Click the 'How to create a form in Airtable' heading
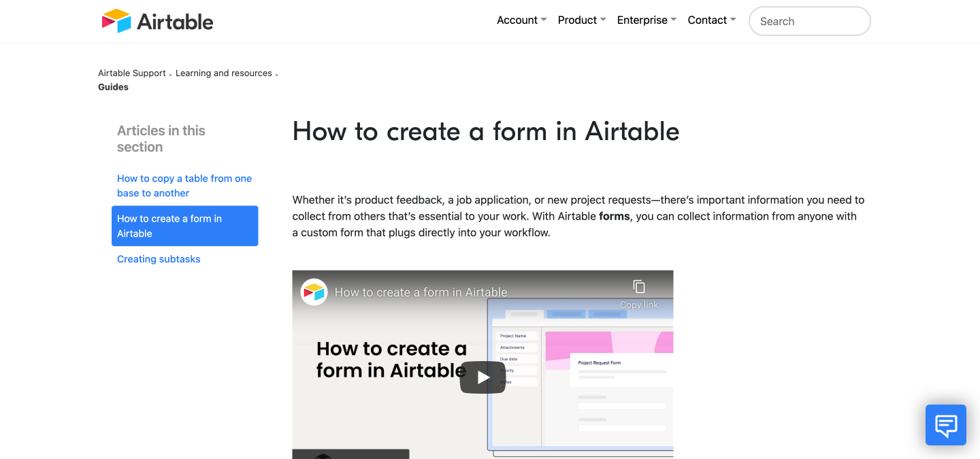980x459 pixels. pos(486,131)
